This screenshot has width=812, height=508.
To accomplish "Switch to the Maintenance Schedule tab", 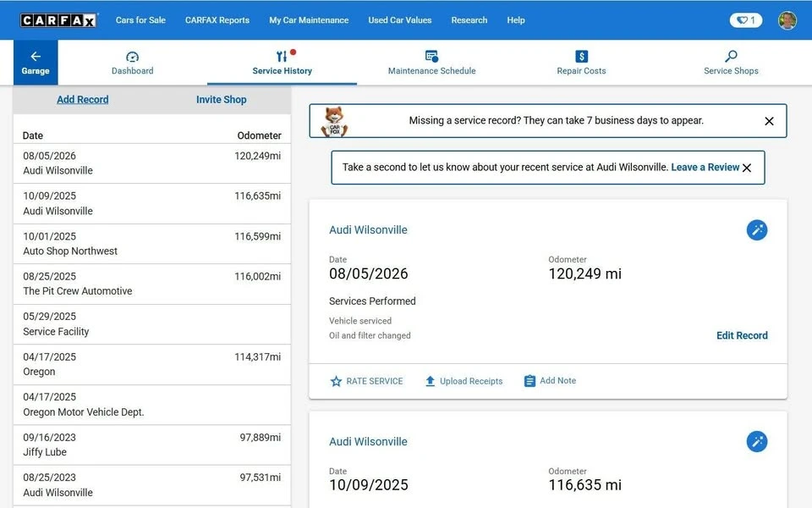I will [x=432, y=63].
